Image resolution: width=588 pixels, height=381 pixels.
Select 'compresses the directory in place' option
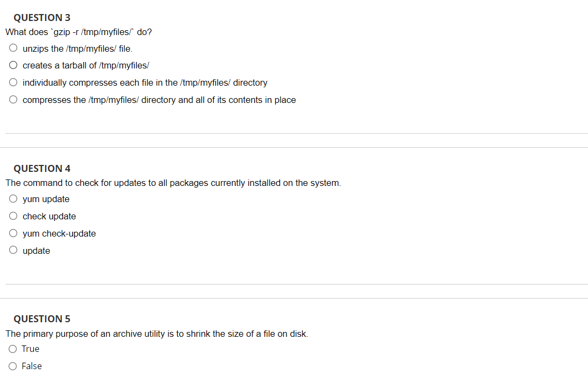pyautogui.click(x=13, y=100)
